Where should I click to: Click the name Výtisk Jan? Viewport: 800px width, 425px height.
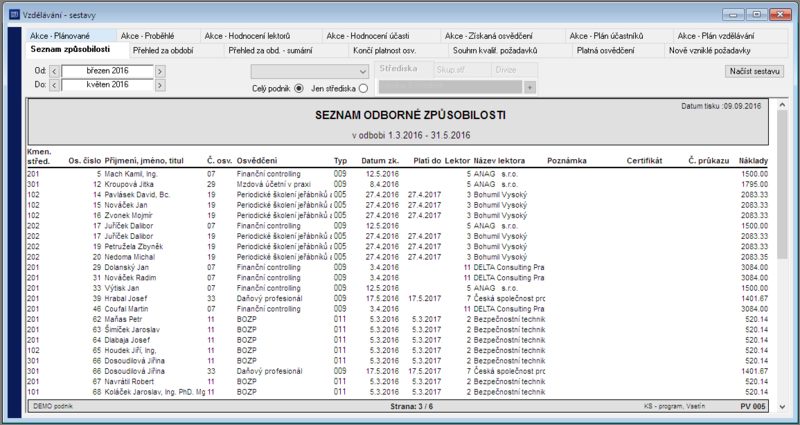121,288
